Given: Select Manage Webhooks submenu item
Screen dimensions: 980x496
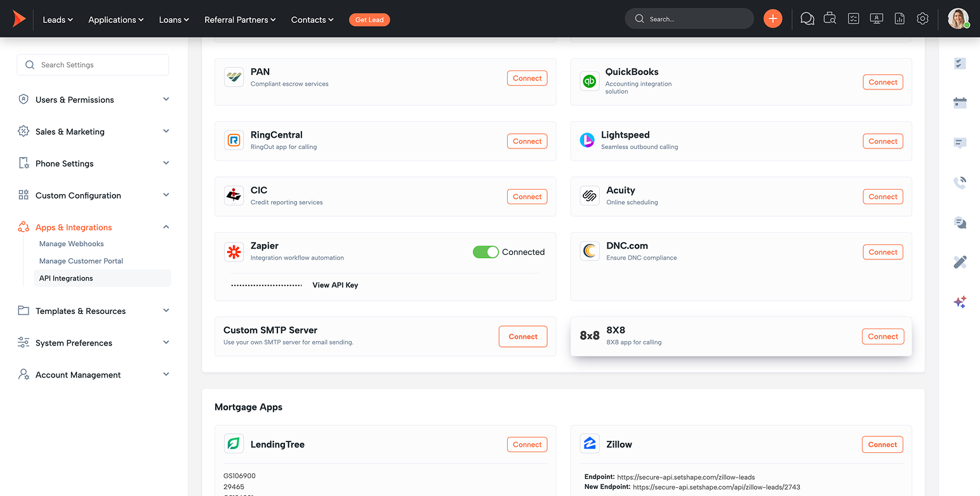Looking at the screenshot, I should coord(71,244).
